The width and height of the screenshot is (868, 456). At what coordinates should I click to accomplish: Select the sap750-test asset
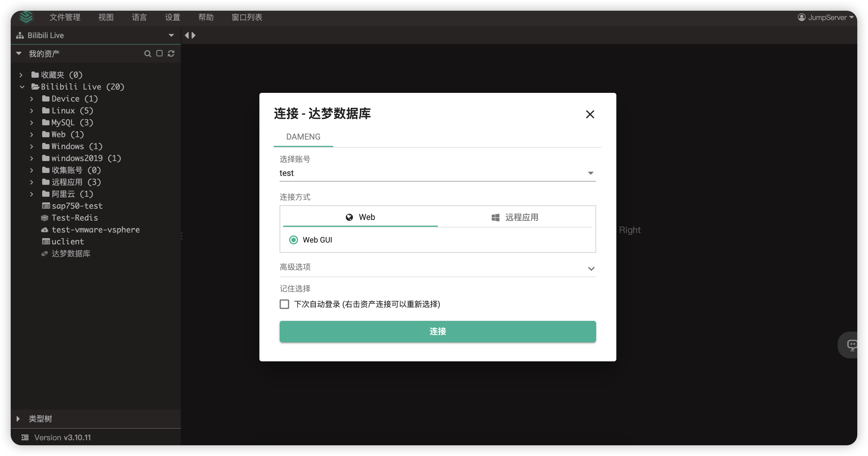[x=77, y=206]
